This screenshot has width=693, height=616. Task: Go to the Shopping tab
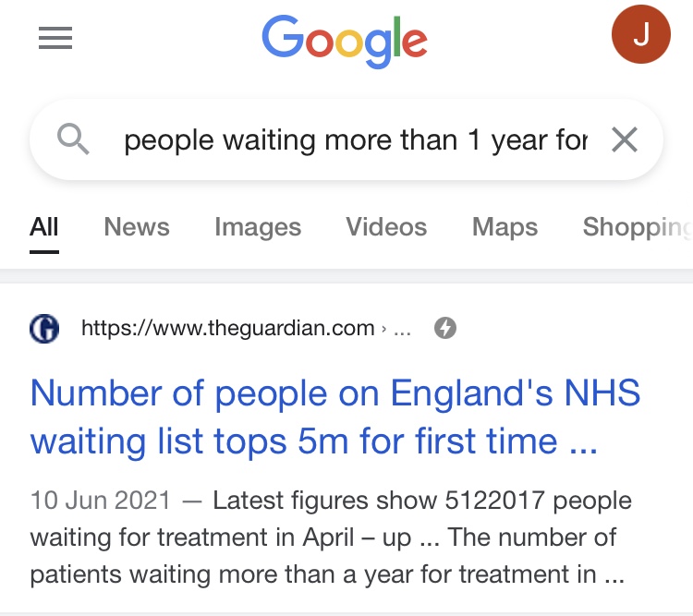[x=638, y=227]
